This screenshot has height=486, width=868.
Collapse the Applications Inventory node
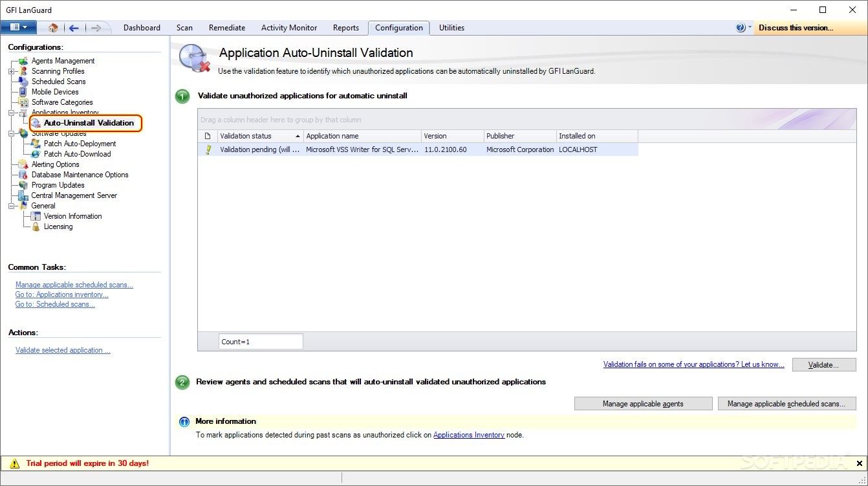tap(11, 113)
